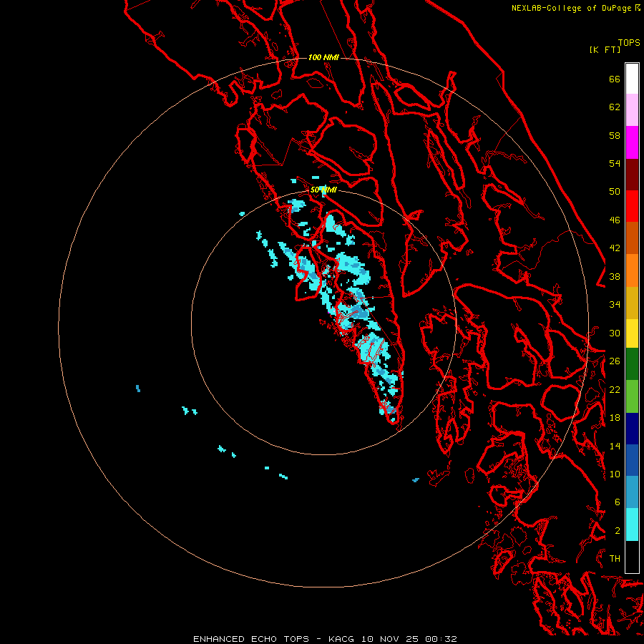
Task: Click the '00:32' timestamp text
Action: (441, 639)
